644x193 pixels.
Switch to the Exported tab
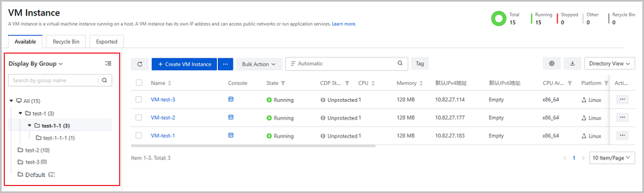click(107, 41)
